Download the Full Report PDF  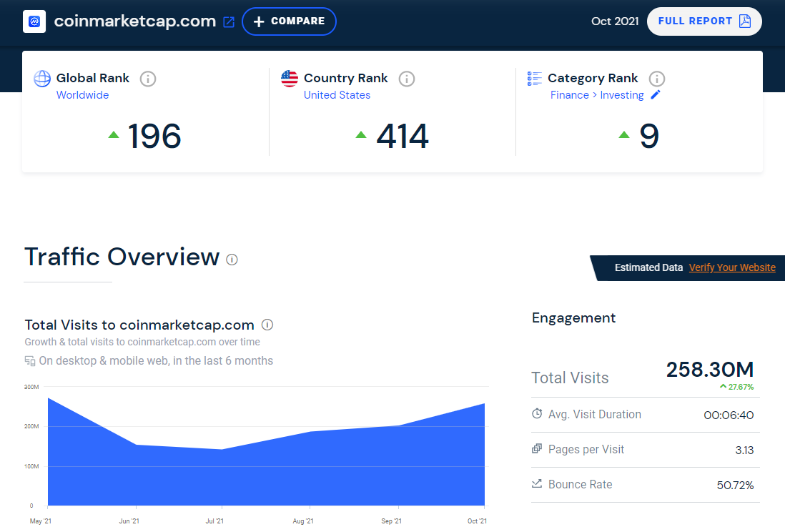pos(704,21)
